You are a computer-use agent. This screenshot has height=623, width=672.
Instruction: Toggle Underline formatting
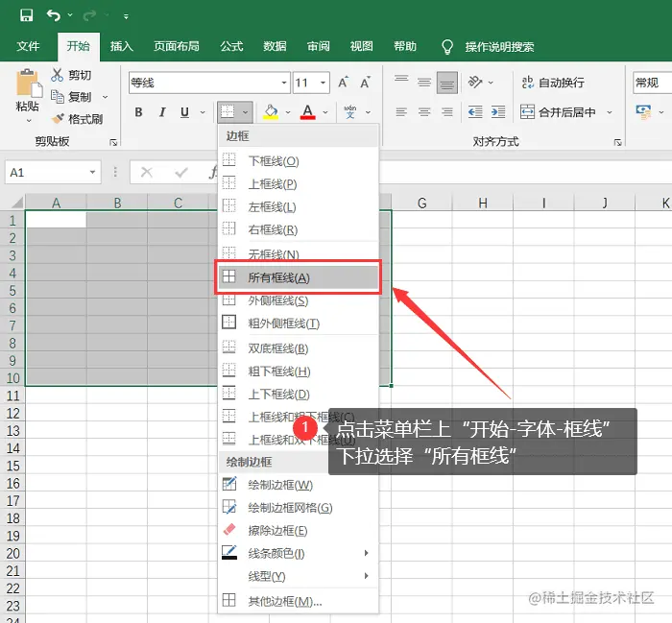(x=184, y=112)
